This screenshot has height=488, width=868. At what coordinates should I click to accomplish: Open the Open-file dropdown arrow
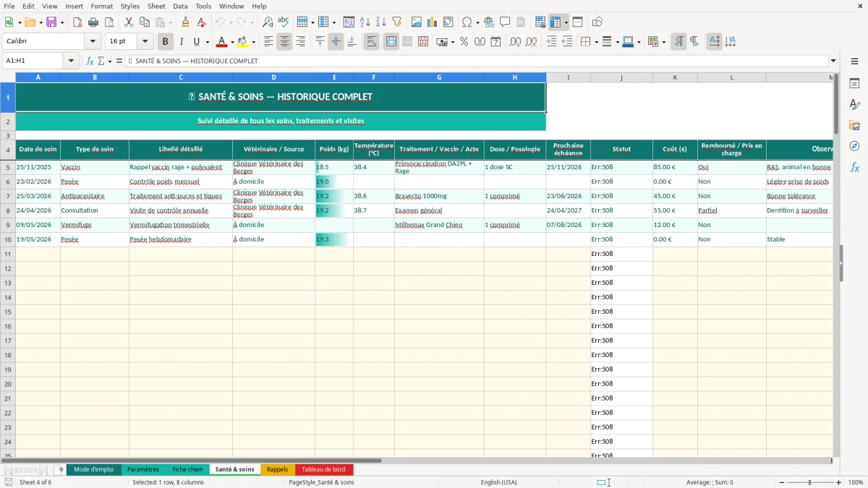coord(42,22)
